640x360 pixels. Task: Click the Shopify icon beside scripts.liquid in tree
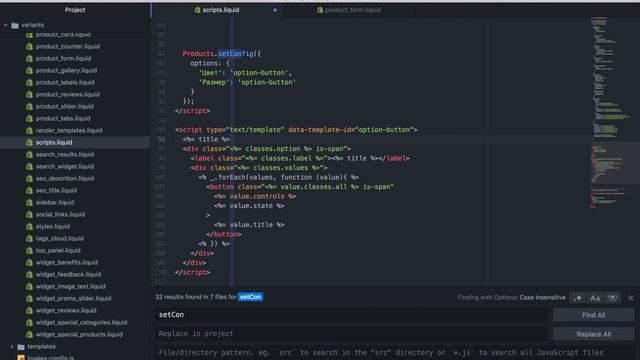[29, 142]
